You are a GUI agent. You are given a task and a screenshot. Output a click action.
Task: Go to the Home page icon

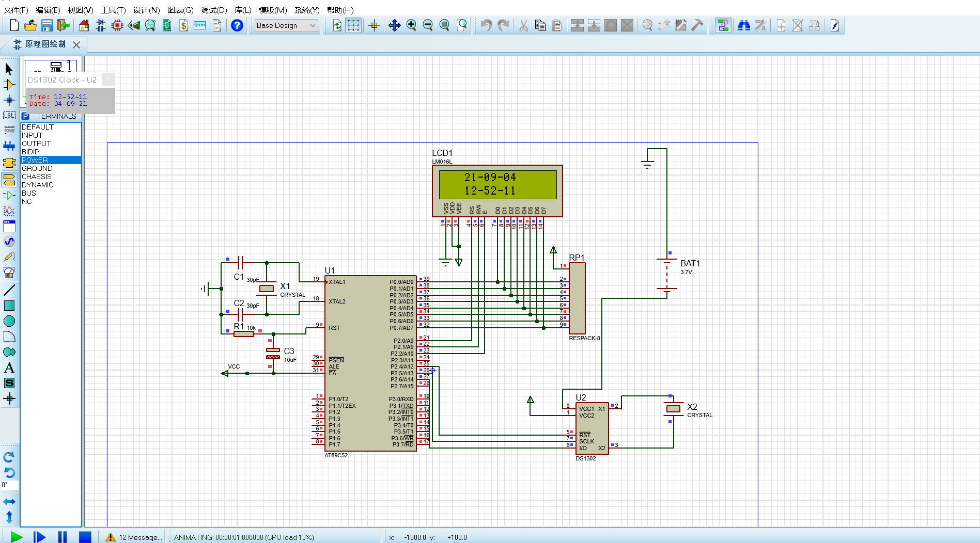click(x=84, y=25)
